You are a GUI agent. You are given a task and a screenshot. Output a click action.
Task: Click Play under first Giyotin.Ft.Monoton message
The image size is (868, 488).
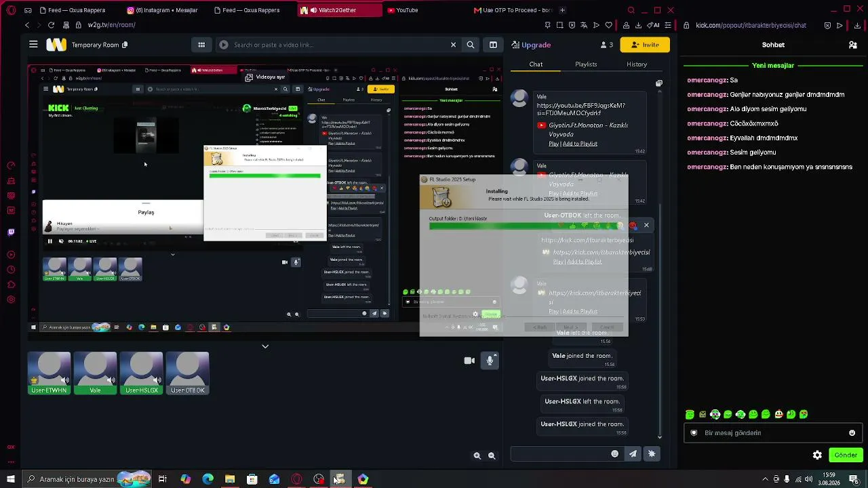click(x=553, y=144)
